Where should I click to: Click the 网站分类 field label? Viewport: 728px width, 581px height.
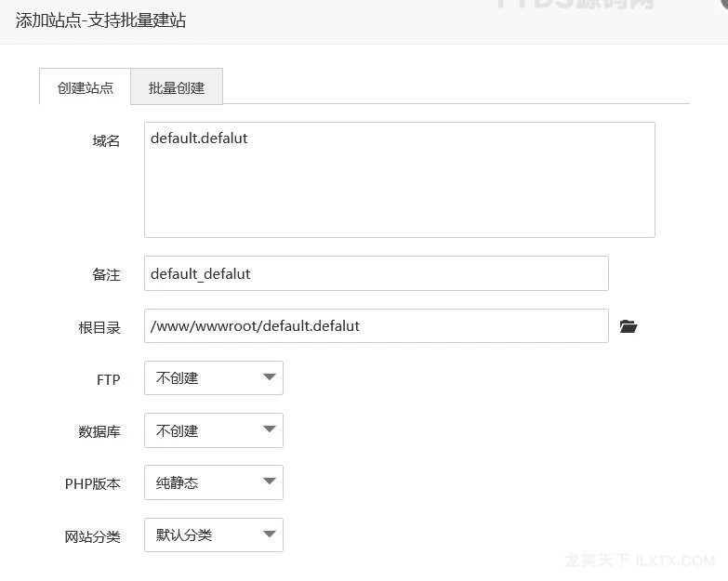pos(93,537)
